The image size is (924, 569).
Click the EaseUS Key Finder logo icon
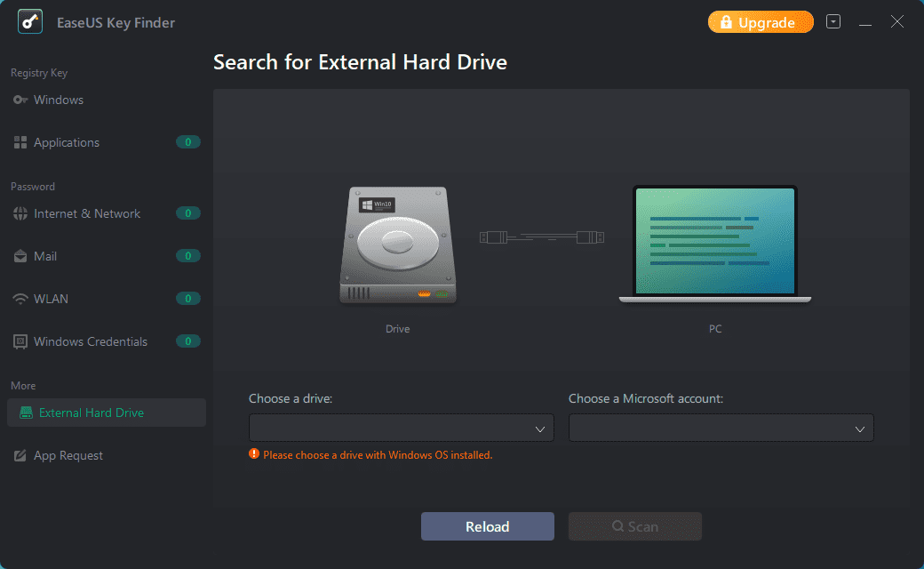click(30, 22)
